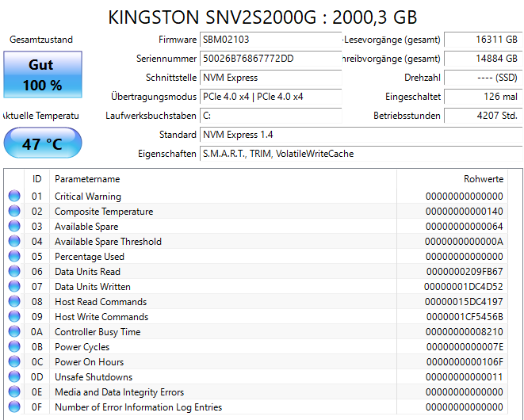
Task: Click the KINGSTON SNV2S2000G drive title
Action: [262, 17]
